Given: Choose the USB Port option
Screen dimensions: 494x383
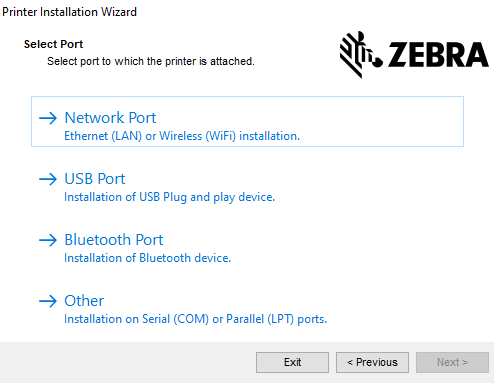Looking at the screenshot, I should coord(247,182).
